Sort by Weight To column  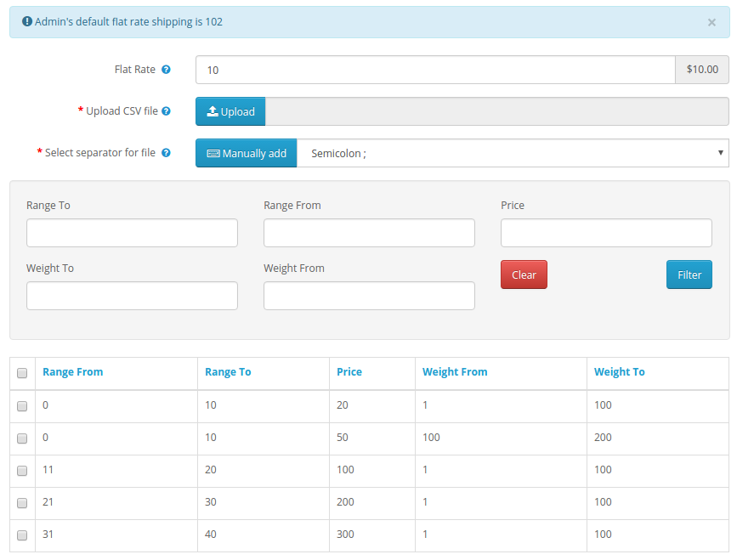620,371
